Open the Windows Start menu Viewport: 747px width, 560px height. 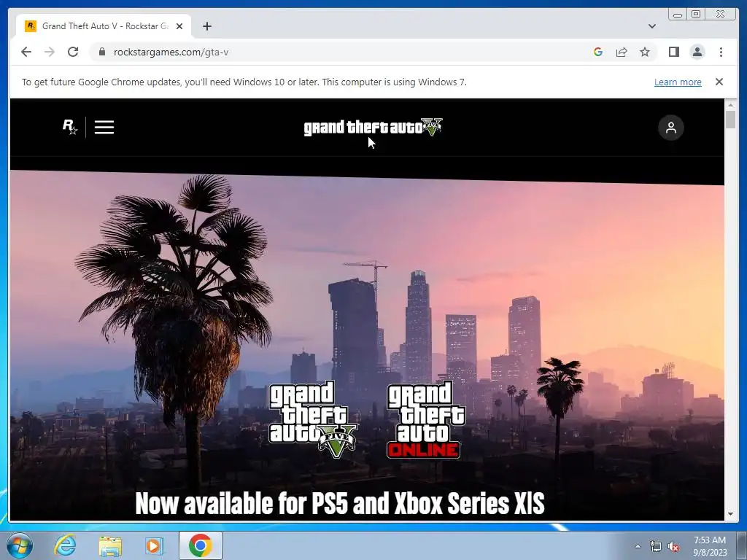(20, 545)
